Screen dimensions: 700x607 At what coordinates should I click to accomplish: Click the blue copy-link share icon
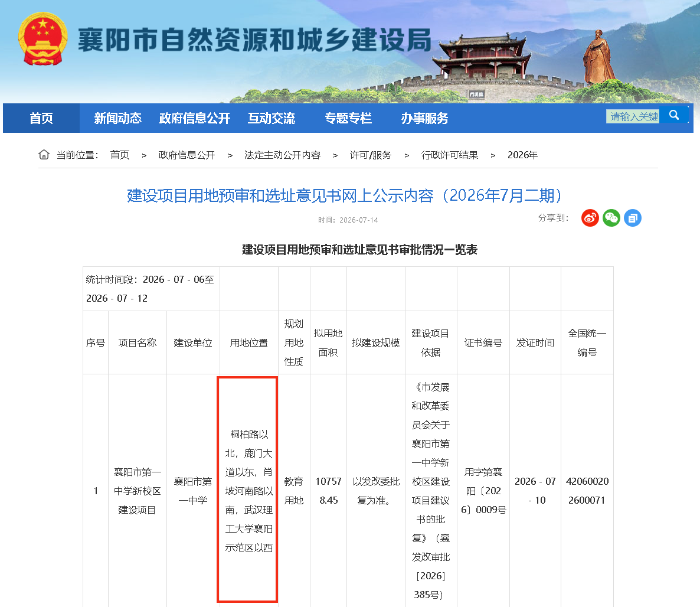tap(633, 218)
